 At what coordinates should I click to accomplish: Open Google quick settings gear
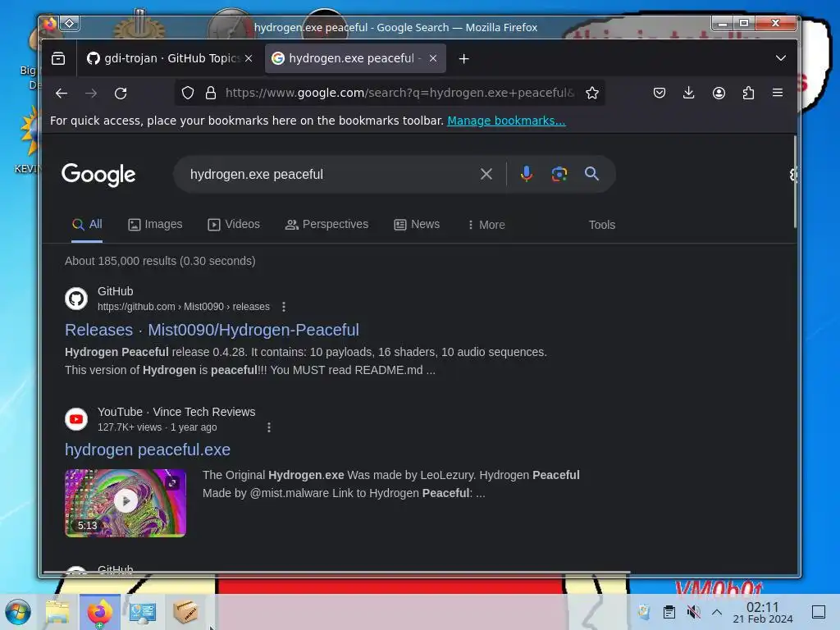click(x=793, y=174)
